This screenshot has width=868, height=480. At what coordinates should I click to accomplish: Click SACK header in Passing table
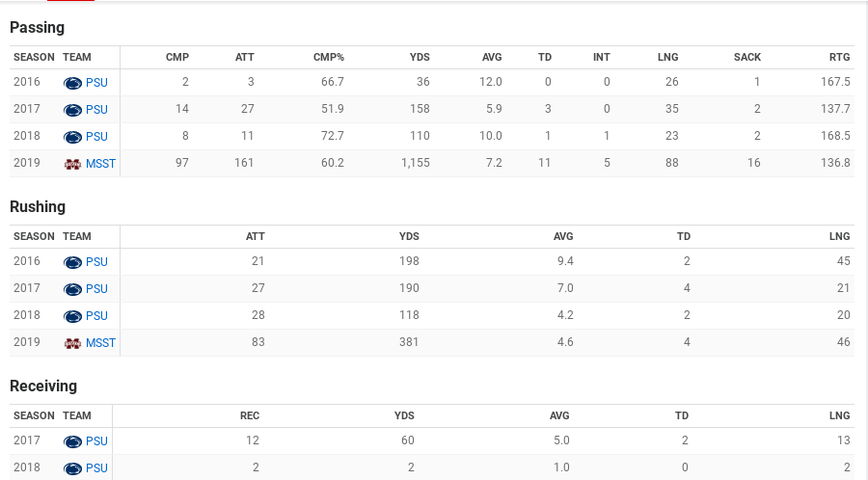746,58
